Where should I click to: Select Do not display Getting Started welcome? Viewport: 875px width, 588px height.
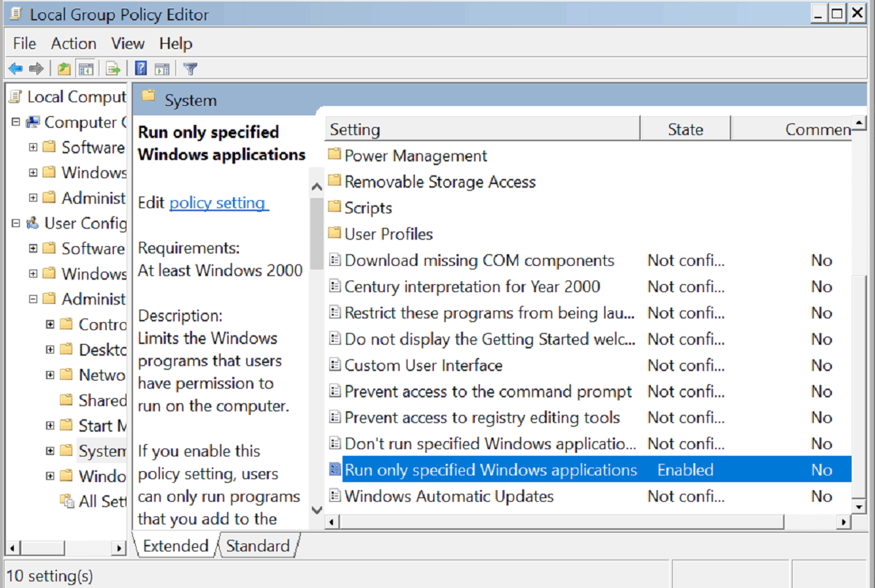[490, 339]
